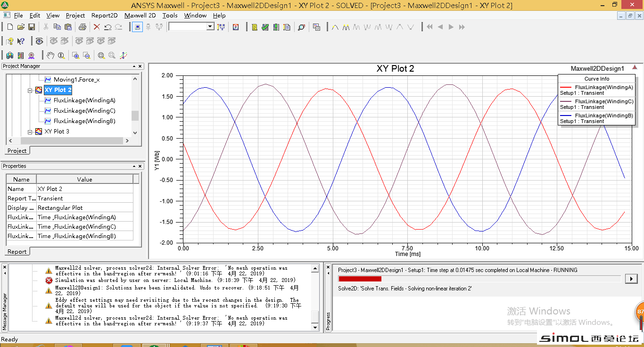The height and width of the screenshot is (347, 644).
Task: Open the Project menu
Action: coord(75,15)
